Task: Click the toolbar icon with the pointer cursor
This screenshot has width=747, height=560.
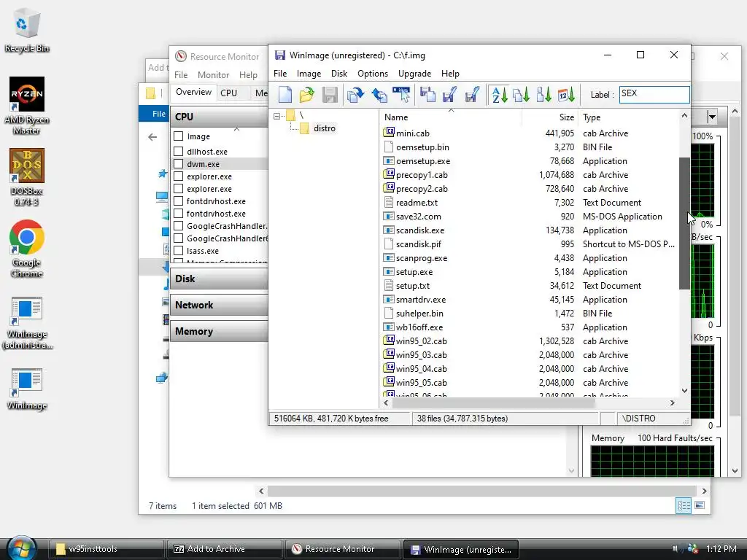Action: (401, 94)
